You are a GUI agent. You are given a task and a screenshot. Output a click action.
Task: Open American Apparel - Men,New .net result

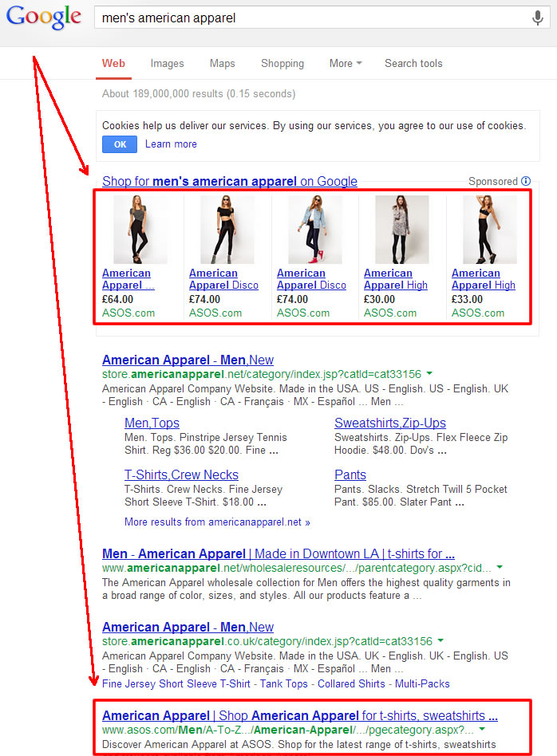188,360
